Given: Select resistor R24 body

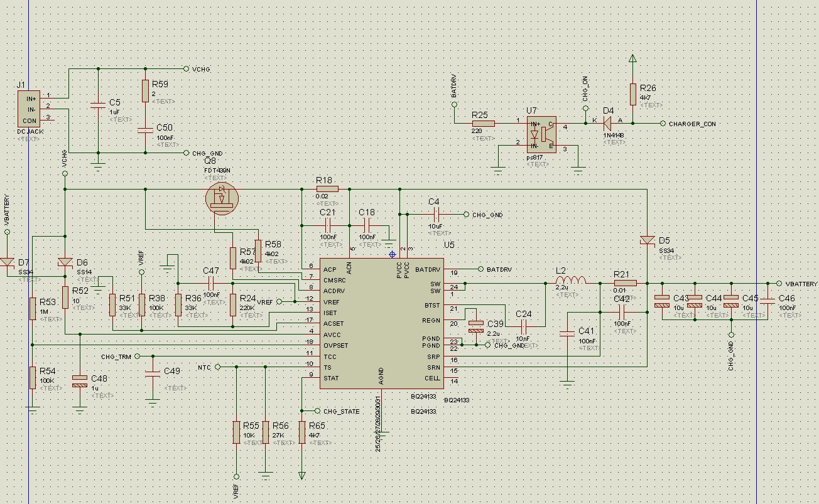Looking at the screenshot, I should 233,304.
